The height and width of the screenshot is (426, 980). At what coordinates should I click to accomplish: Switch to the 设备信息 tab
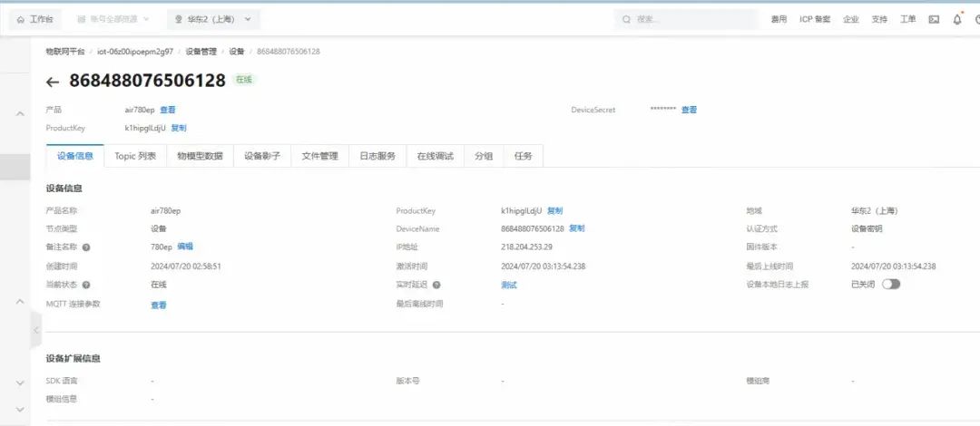coord(75,156)
